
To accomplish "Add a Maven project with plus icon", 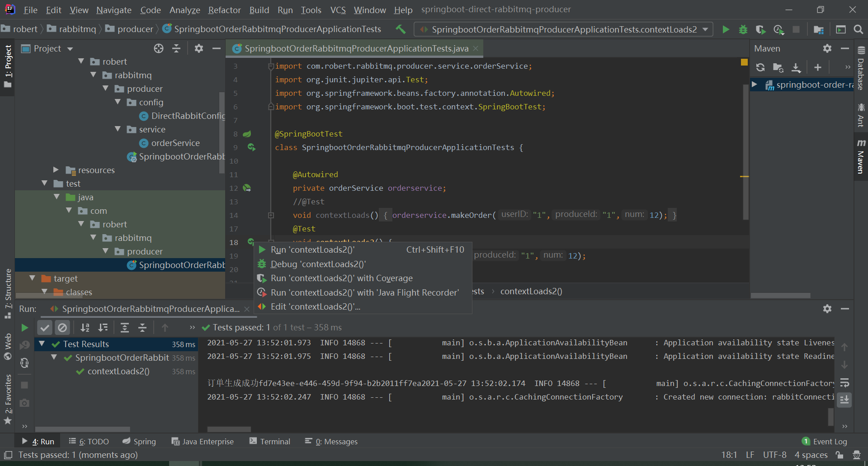I will (x=817, y=67).
